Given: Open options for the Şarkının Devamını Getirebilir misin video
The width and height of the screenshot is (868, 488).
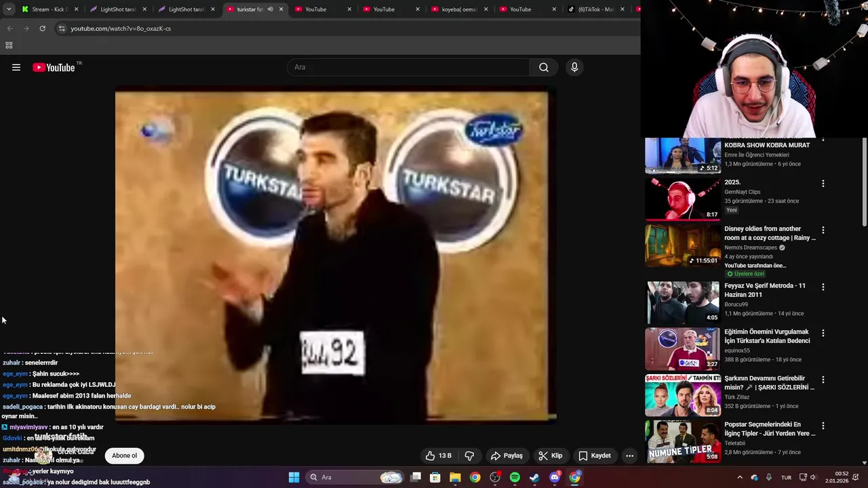Looking at the screenshot, I should tap(823, 380).
